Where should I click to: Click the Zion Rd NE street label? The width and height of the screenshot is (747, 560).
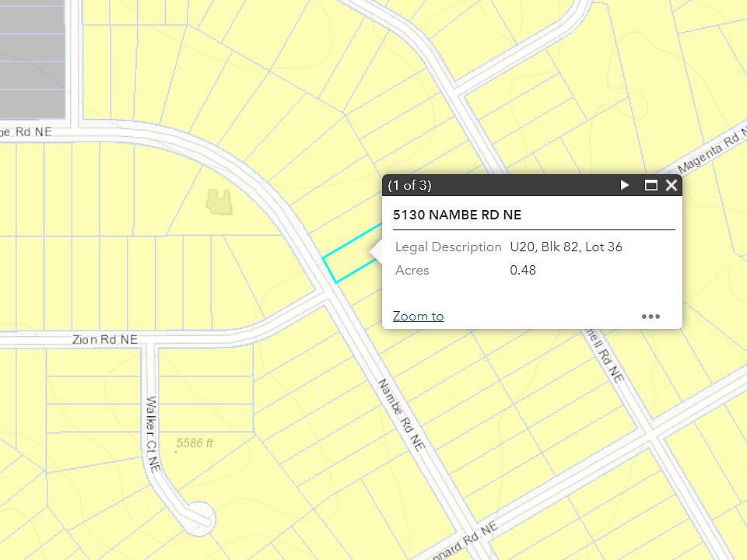pyautogui.click(x=105, y=340)
